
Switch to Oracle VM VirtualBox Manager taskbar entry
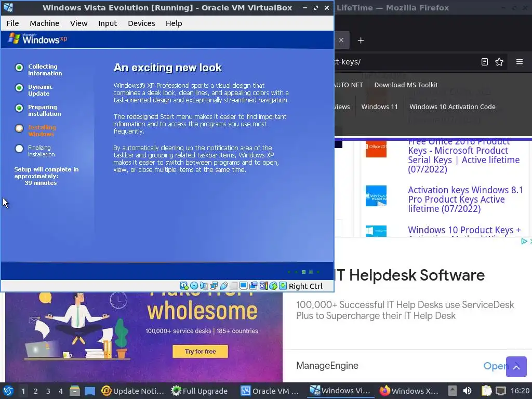pos(270,391)
